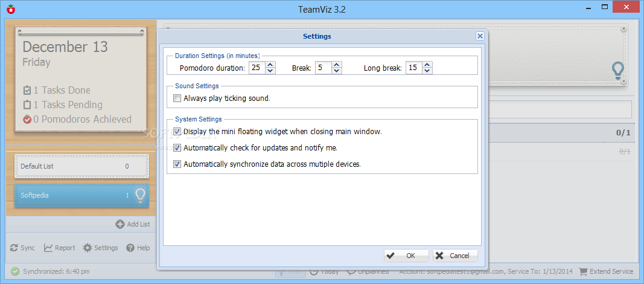The width and height of the screenshot is (644, 284).
Task: Select the Default List
Action: 81,166
